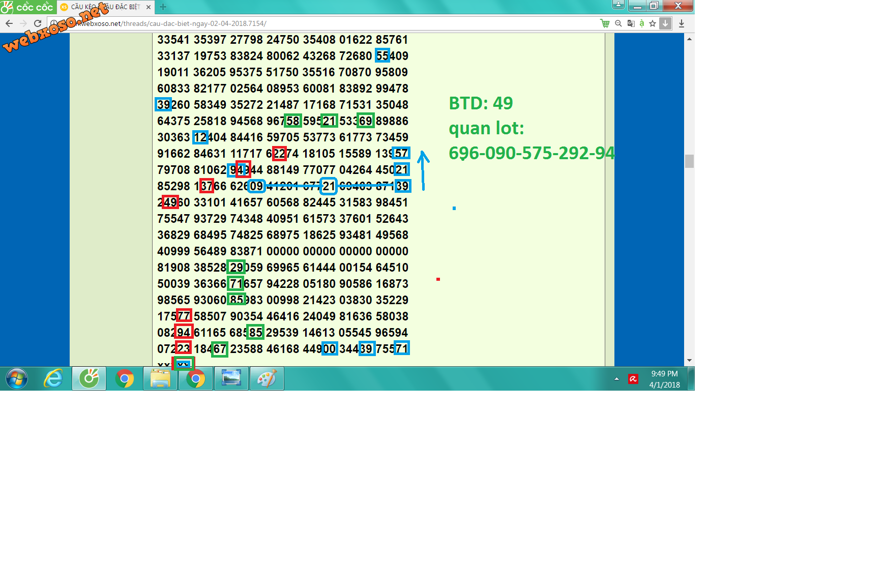Launch Internet Explorer from the taskbar
Image resolution: width=885 pixels, height=588 pixels.
coord(53,379)
